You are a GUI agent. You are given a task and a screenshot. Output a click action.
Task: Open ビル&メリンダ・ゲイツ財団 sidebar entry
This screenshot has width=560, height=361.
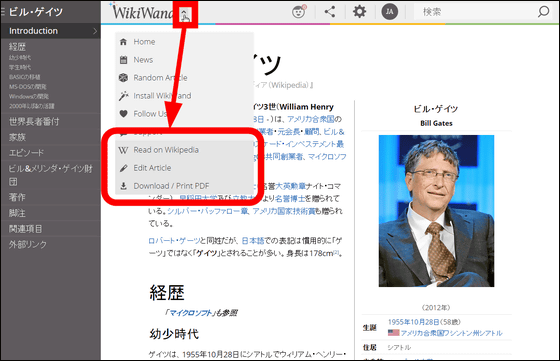tap(50, 175)
